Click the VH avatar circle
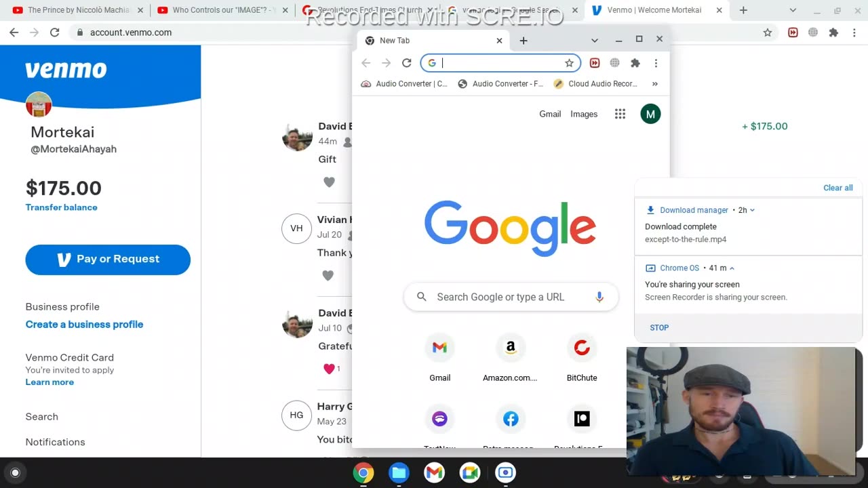 pyautogui.click(x=296, y=228)
